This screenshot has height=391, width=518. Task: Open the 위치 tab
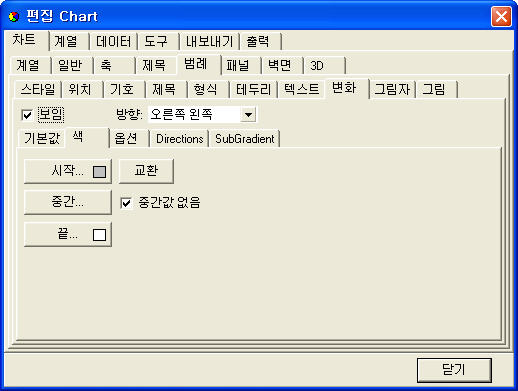82,89
